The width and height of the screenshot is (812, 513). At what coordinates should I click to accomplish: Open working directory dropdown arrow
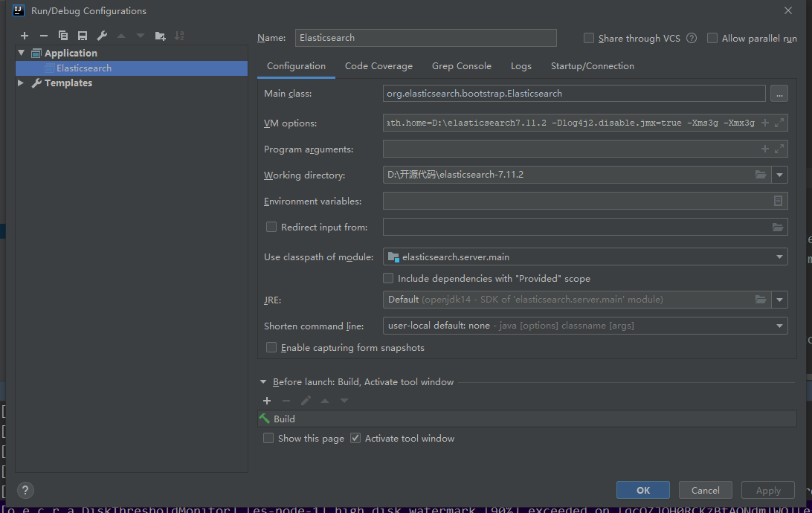pos(779,175)
